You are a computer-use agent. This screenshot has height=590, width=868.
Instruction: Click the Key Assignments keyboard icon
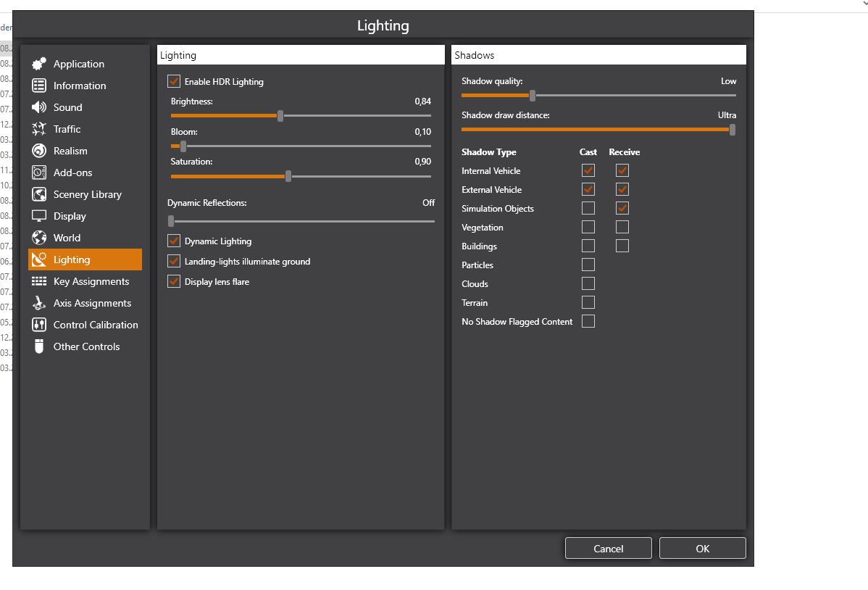click(x=38, y=281)
